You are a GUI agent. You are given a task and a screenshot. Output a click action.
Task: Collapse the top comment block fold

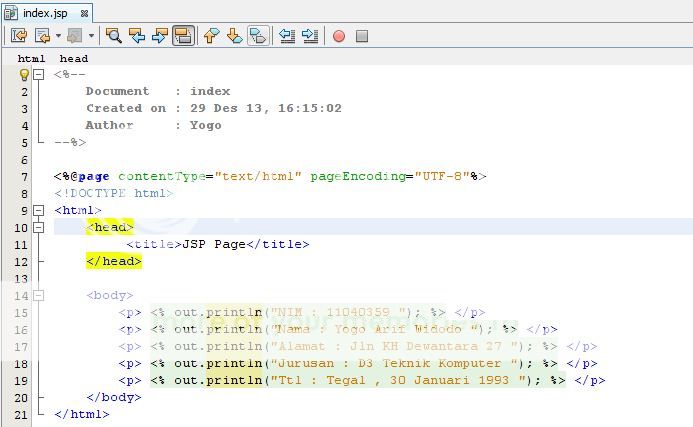point(39,75)
